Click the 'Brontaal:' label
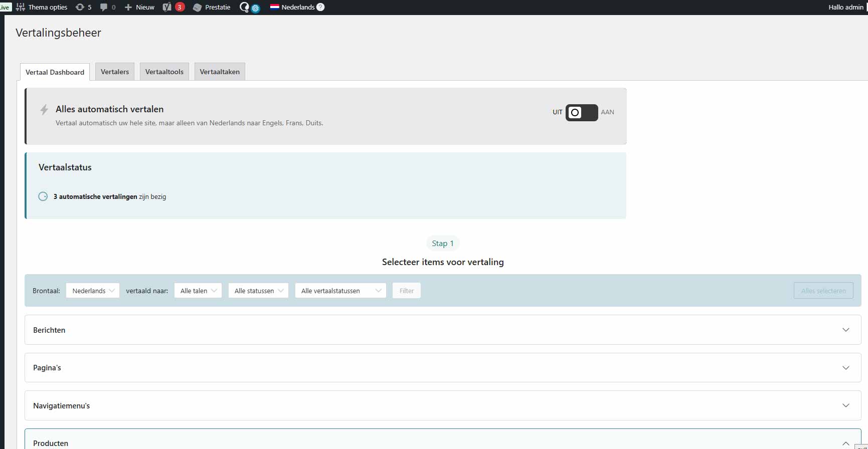This screenshot has width=868, height=449. point(46,291)
